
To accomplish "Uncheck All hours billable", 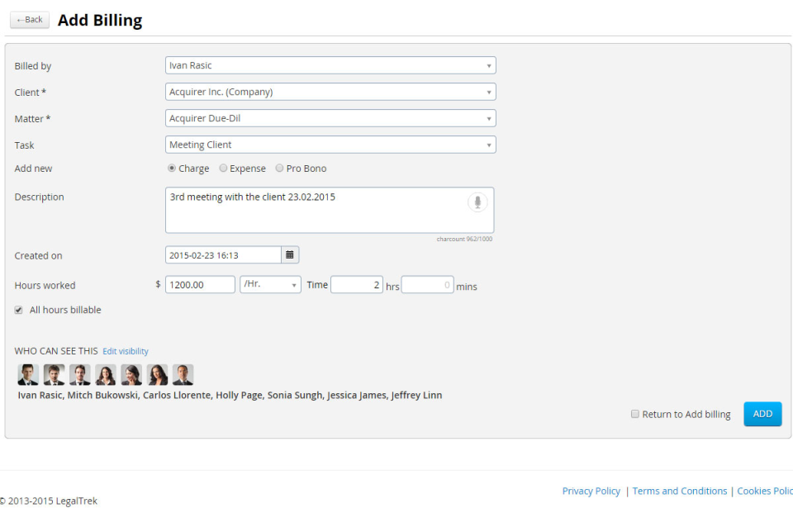I will point(18,310).
